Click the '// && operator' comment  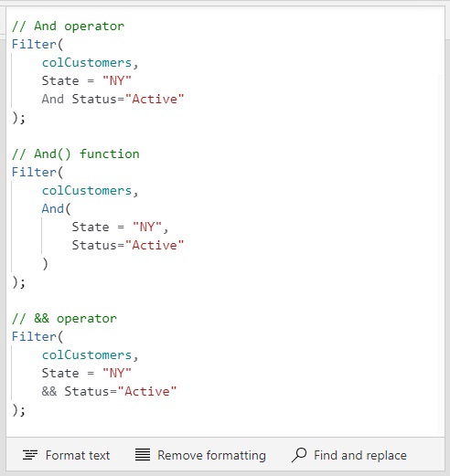tap(64, 319)
